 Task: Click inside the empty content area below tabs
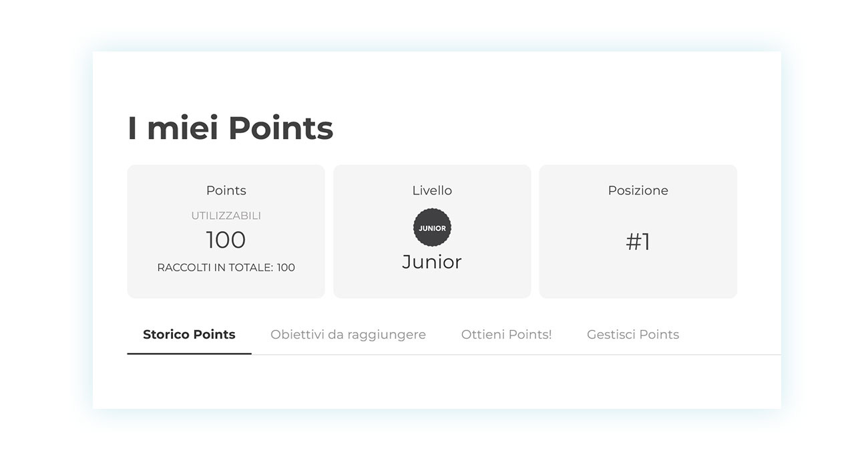434,384
